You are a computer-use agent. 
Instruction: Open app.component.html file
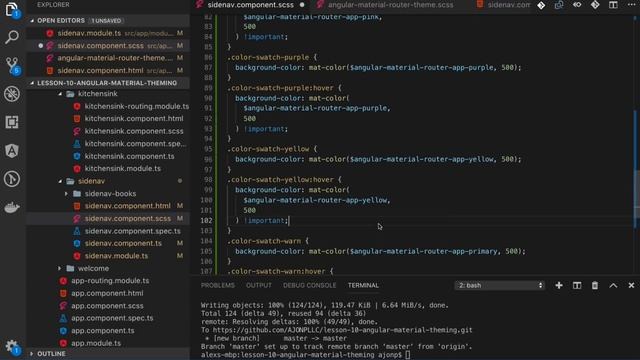[x=108, y=293]
